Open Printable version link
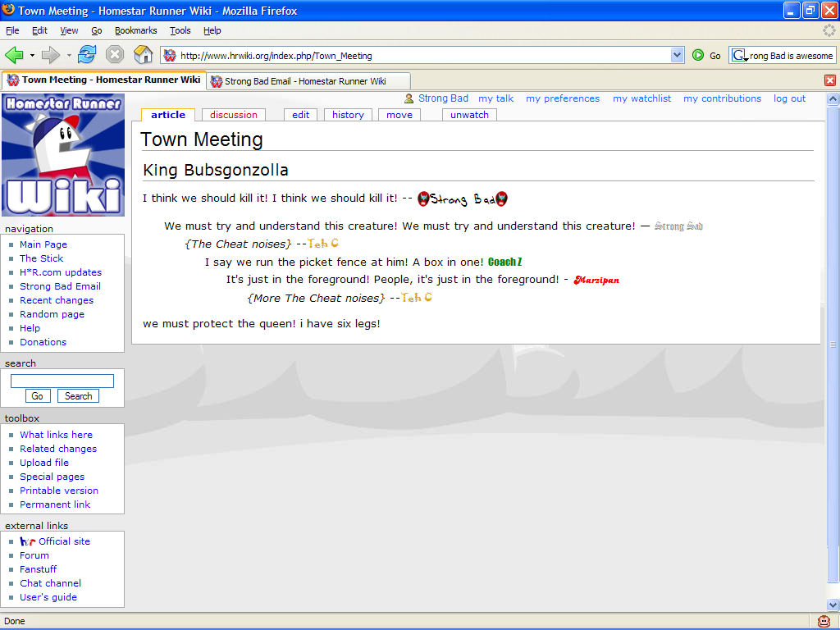This screenshot has height=630, width=840. 59,491
